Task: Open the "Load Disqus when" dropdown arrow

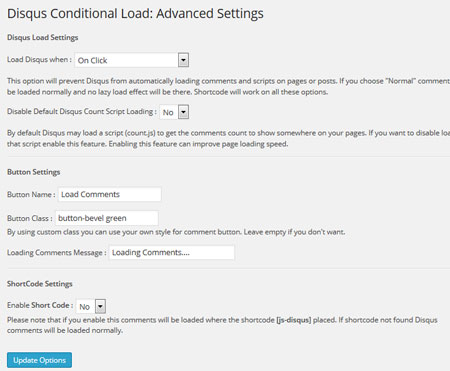Action: point(183,60)
